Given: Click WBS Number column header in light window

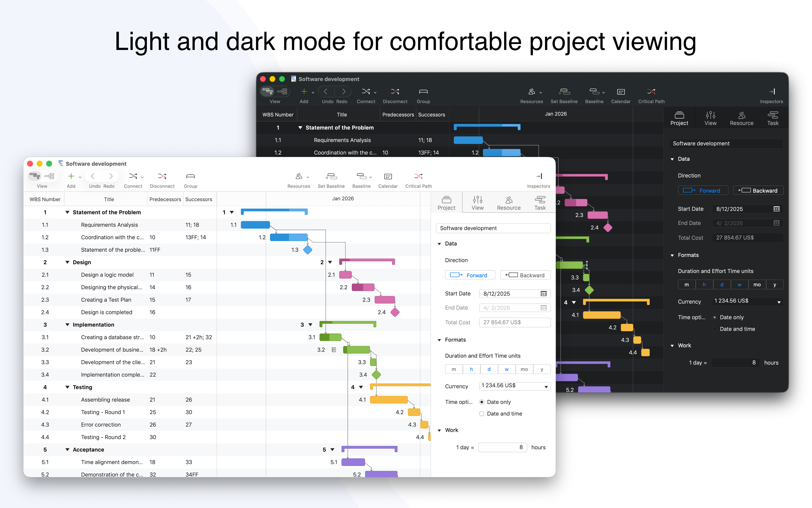Looking at the screenshot, I should [x=45, y=199].
